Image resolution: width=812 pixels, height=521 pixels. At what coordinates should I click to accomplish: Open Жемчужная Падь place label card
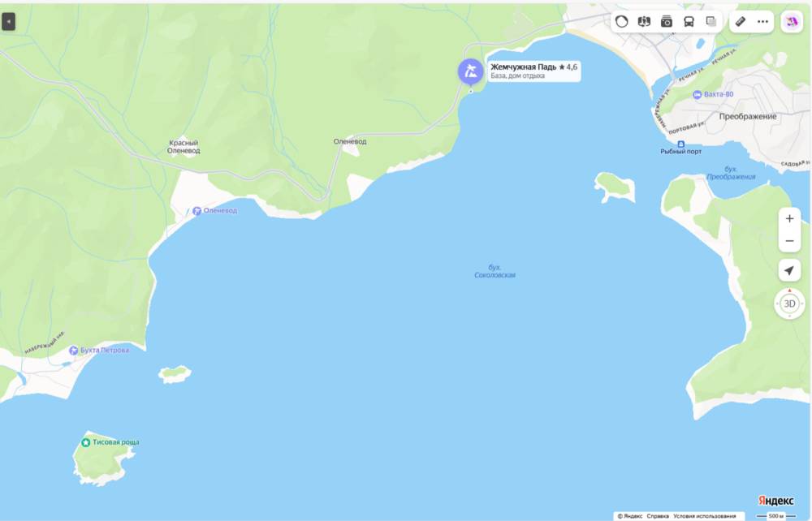point(534,71)
